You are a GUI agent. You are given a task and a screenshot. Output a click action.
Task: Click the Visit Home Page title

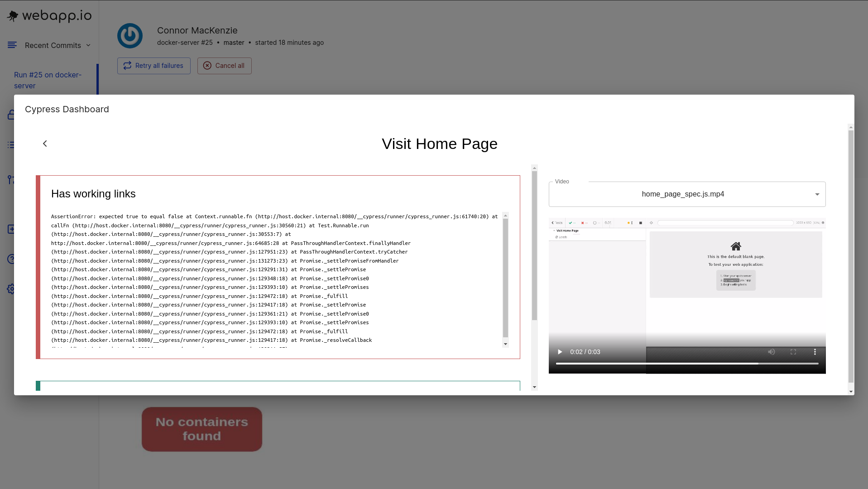[x=439, y=144]
